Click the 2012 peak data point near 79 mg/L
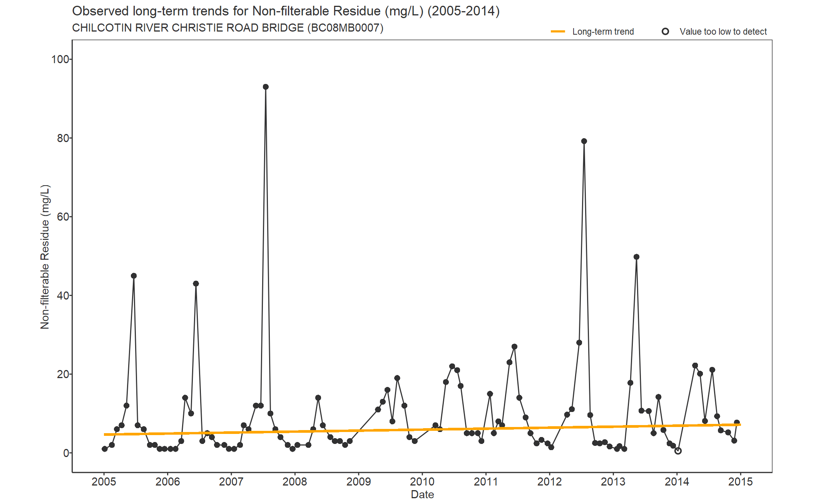813x504 pixels. click(584, 141)
